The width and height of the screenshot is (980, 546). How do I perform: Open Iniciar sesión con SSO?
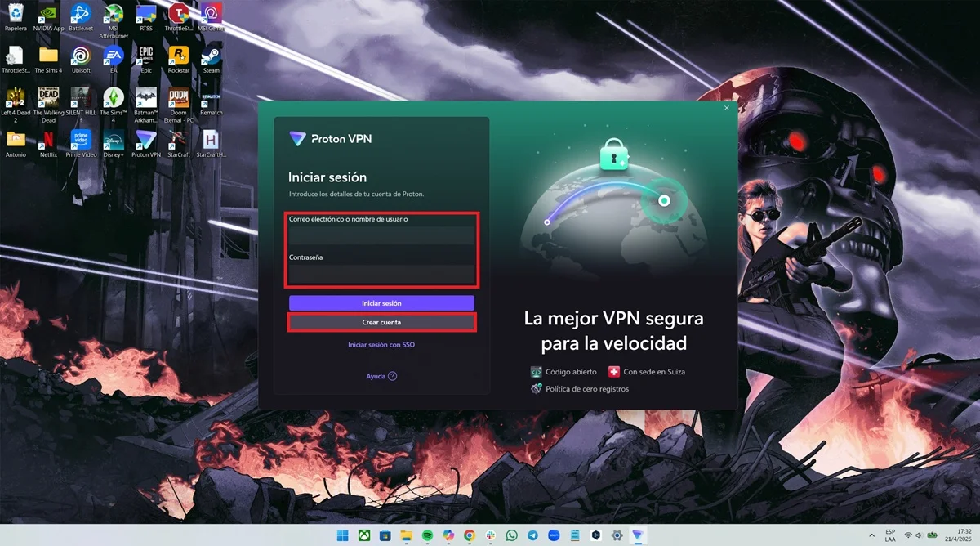[381, 344]
